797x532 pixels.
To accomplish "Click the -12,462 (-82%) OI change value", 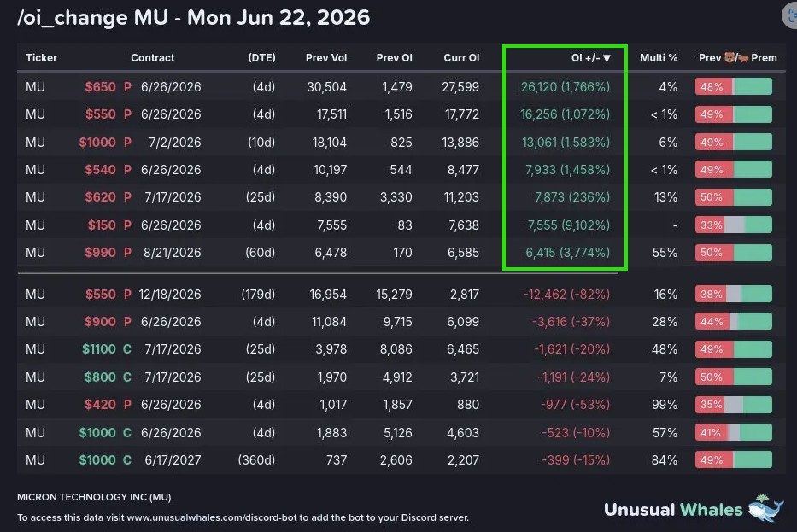I will pyautogui.click(x=566, y=295).
